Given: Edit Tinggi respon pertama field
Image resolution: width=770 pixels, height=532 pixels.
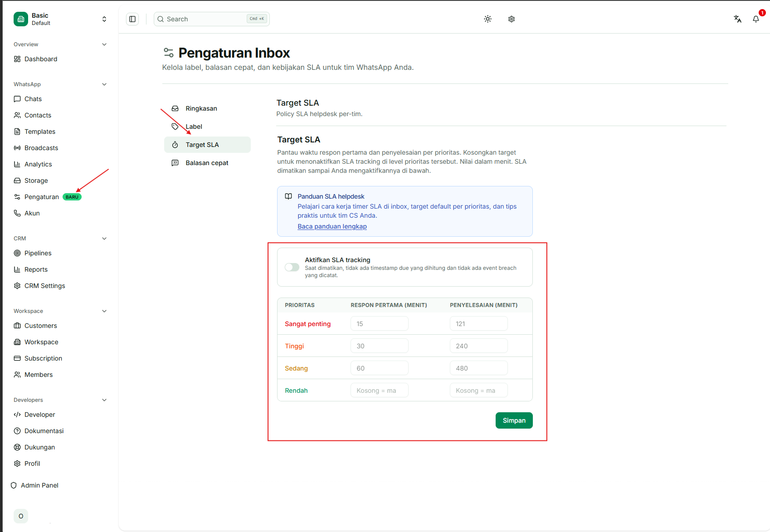Looking at the screenshot, I should pyautogui.click(x=379, y=346).
